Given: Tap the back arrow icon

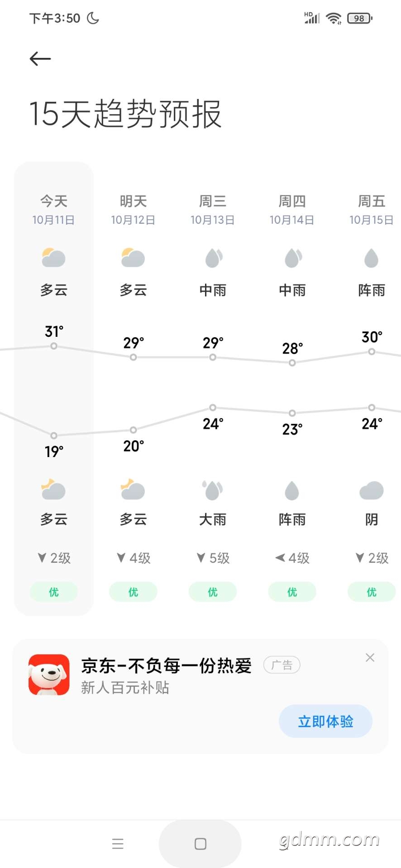Looking at the screenshot, I should [40, 59].
